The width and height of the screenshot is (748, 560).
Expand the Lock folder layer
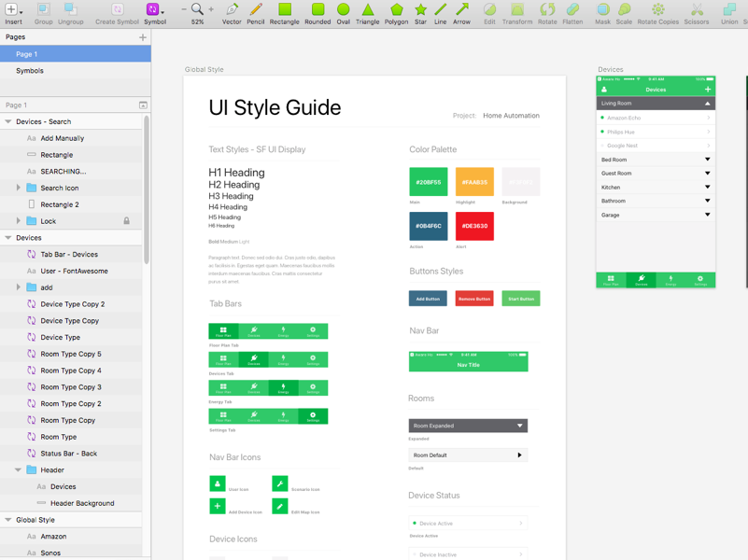pyautogui.click(x=18, y=220)
